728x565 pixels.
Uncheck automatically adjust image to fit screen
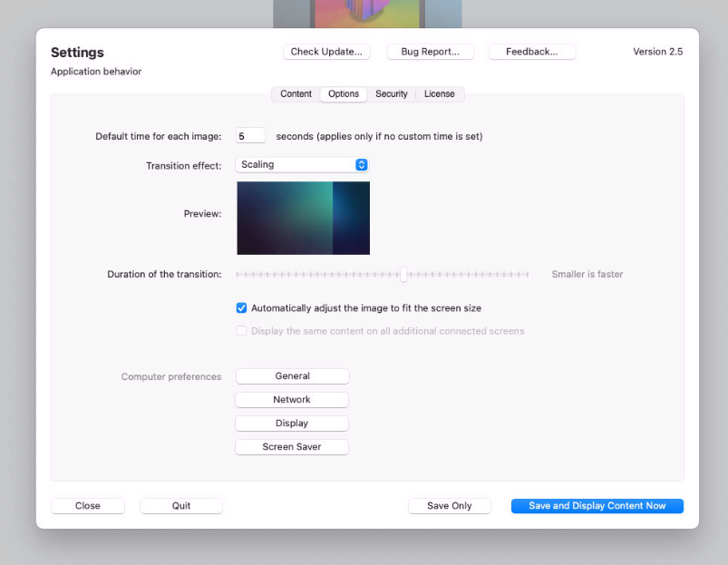(x=241, y=307)
